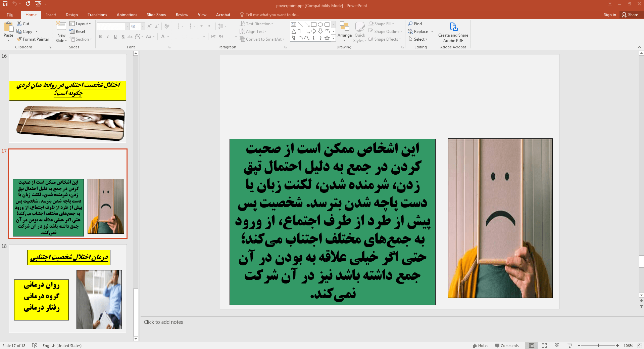Open the Review tab
This screenshot has width=644, height=349.
coord(182,15)
